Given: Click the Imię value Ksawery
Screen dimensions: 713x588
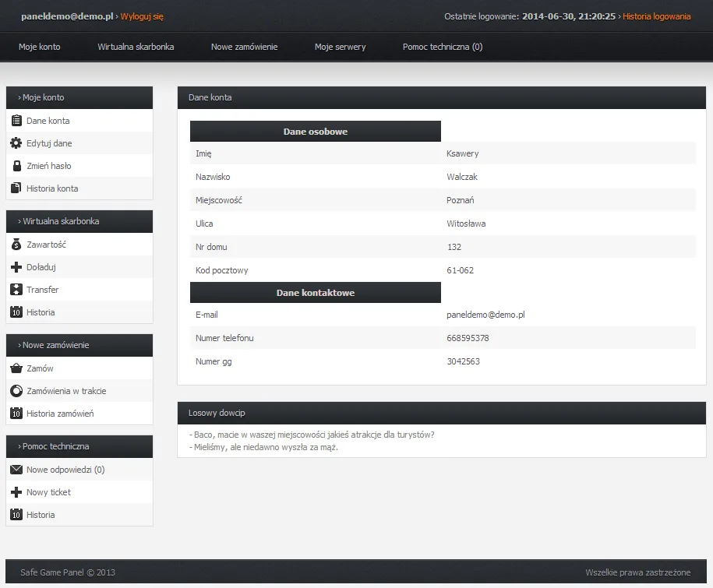Looking at the screenshot, I should click(x=462, y=153).
